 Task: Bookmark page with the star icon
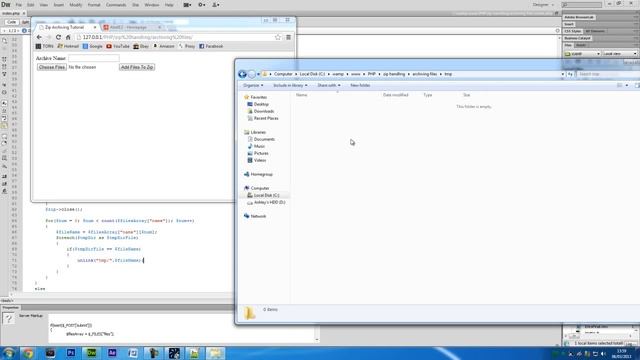278,37
